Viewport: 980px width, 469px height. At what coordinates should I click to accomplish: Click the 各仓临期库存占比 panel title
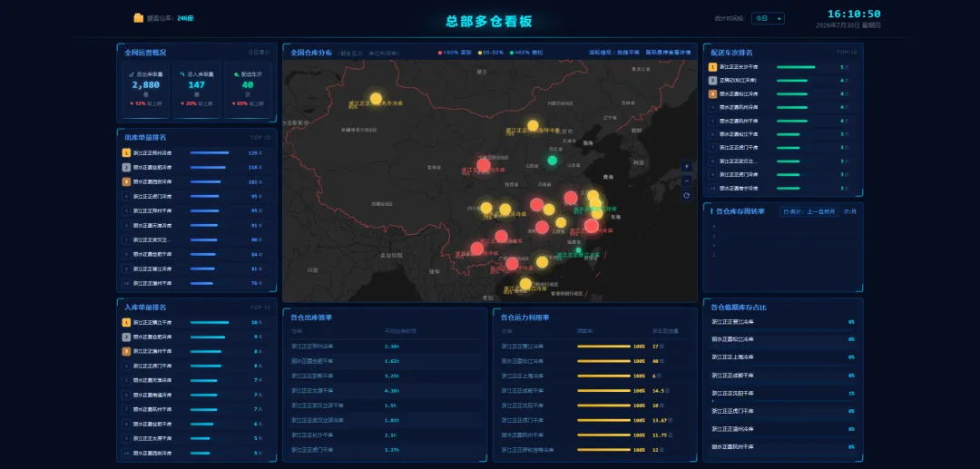point(739,308)
